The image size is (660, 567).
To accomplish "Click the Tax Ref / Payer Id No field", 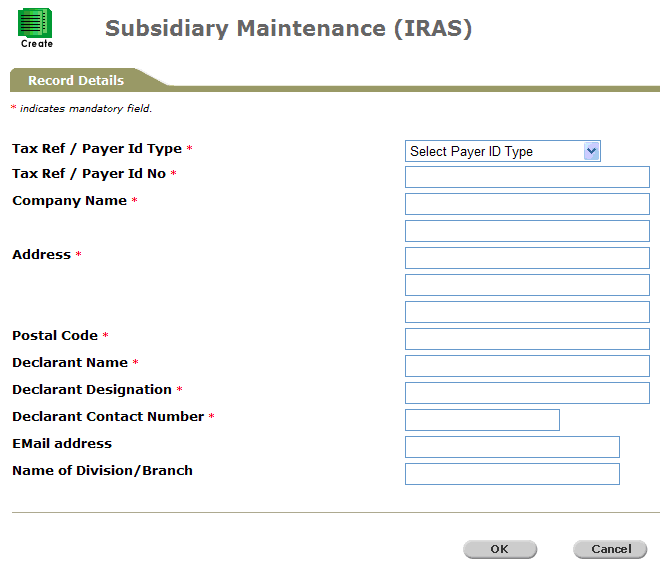I will (527, 177).
